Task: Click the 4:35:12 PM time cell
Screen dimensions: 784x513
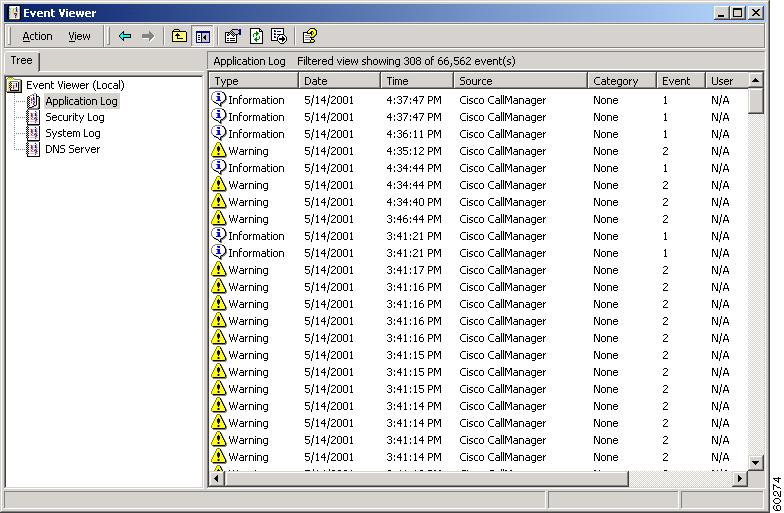Action: pos(414,151)
